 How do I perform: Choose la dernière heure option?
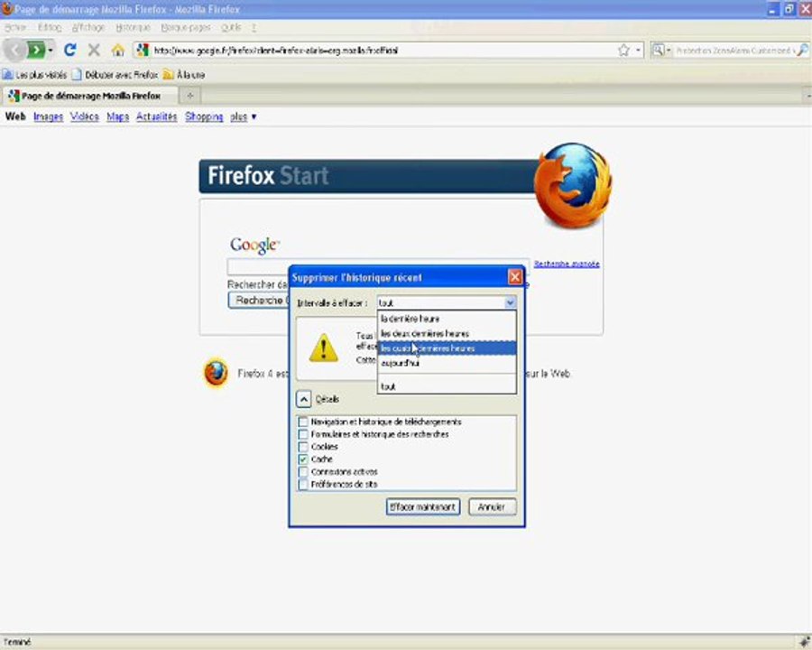pos(447,319)
